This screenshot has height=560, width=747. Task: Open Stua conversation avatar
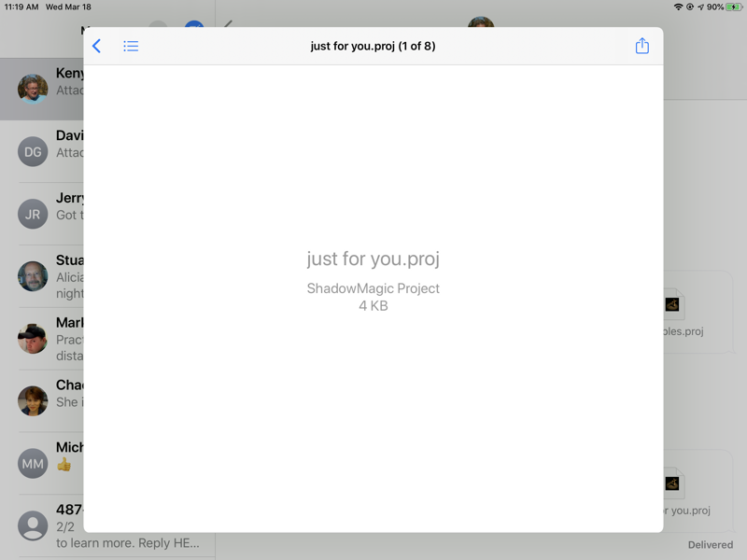click(x=33, y=276)
